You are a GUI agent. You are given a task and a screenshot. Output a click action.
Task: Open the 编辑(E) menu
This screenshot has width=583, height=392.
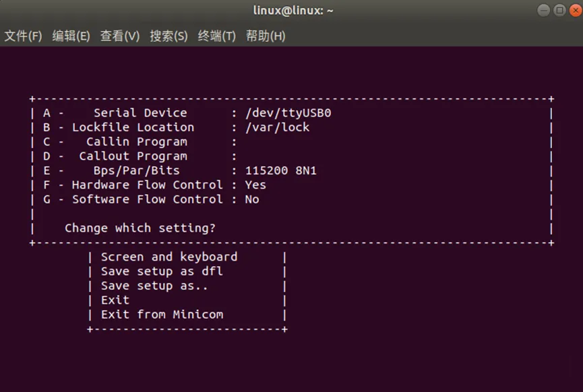(71, 36)
